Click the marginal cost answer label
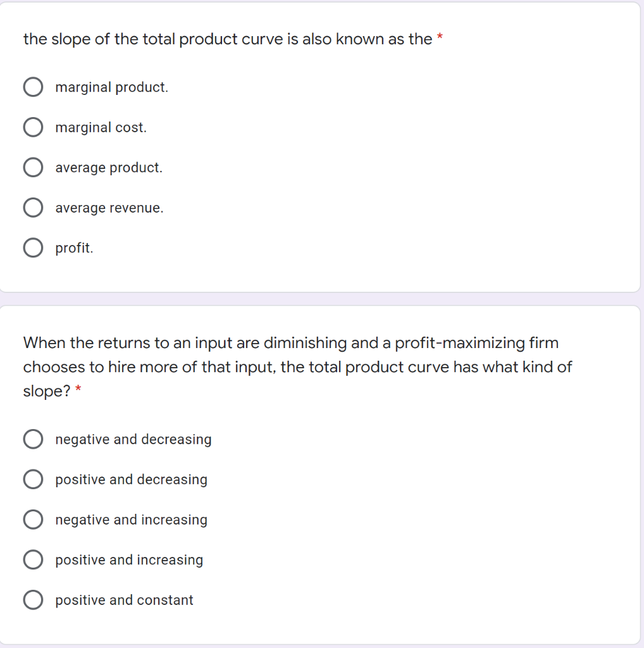 click(x=101, y=127)
